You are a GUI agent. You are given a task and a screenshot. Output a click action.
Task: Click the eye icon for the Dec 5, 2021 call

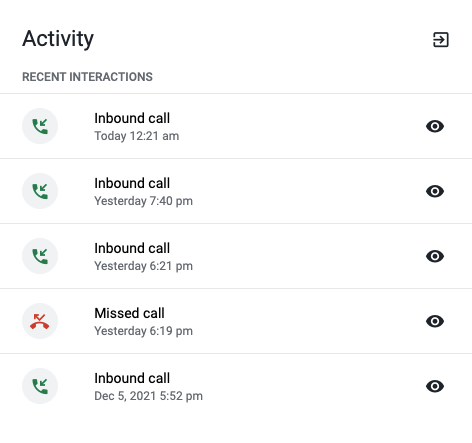435,386
